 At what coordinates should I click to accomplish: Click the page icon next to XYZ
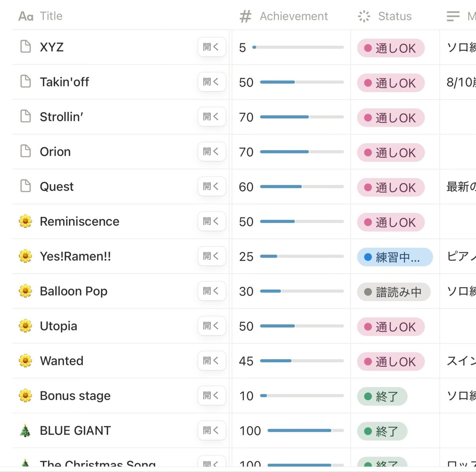pyautogui.click(x=25, y=47)
